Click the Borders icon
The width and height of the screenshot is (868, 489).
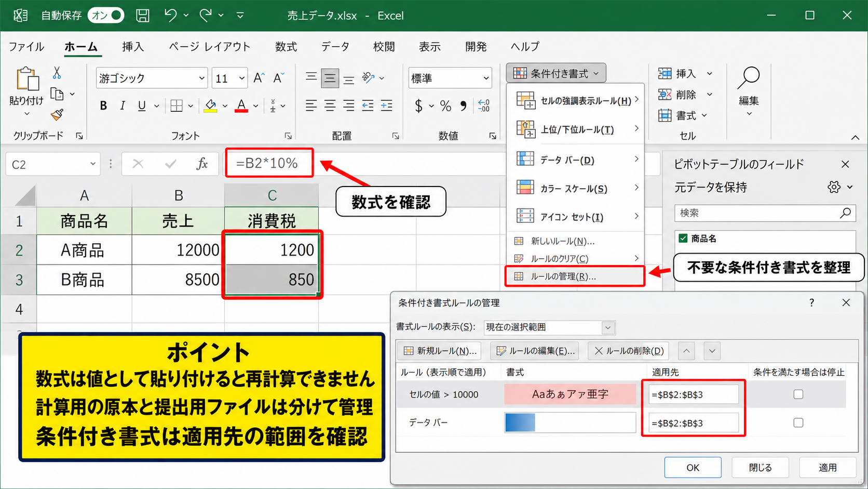[x=177, y=106]
